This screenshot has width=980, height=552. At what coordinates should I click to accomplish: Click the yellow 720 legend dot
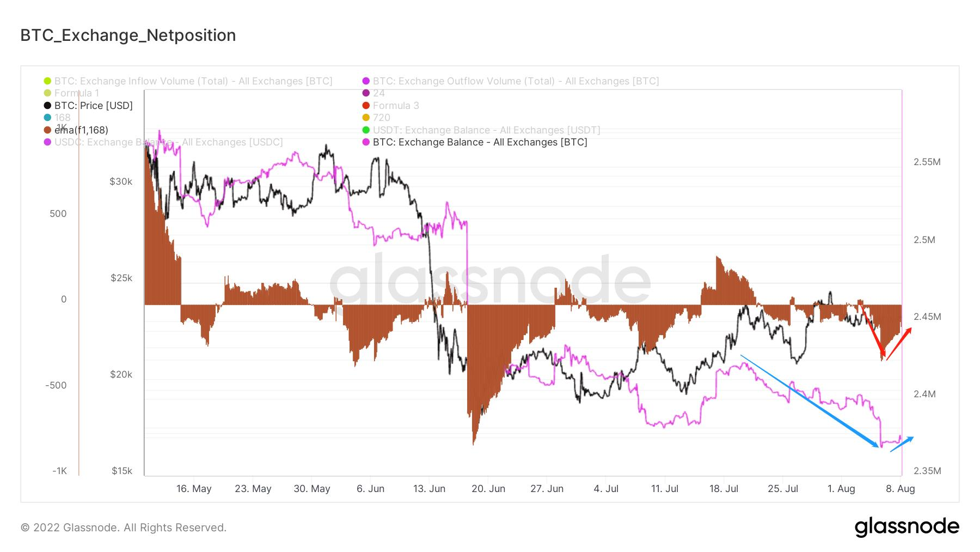click(366, 118)
